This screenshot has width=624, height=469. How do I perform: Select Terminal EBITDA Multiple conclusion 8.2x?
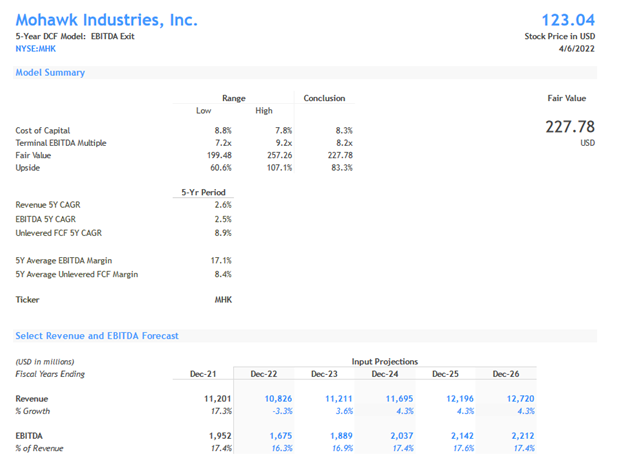click(x=344, y=143)
